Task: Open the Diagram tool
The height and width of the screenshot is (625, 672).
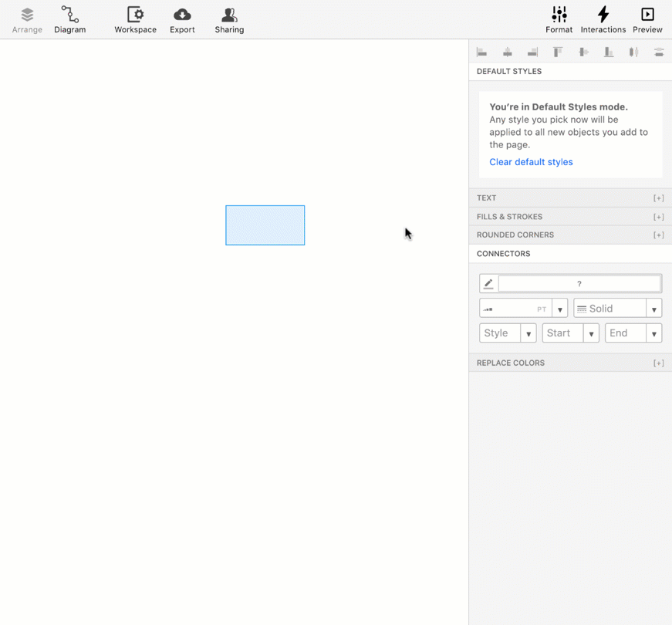Action: pyautogui.click(x=69, y=19)
